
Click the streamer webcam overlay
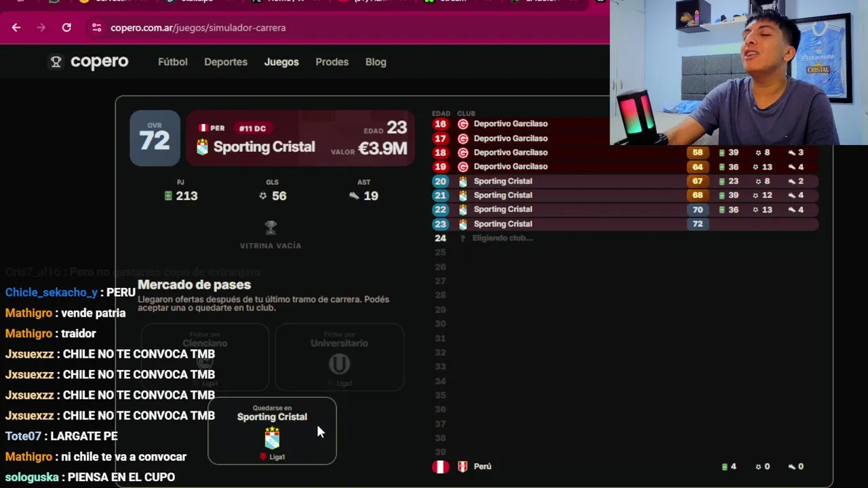pyautogui.click(x=738, y=72)
